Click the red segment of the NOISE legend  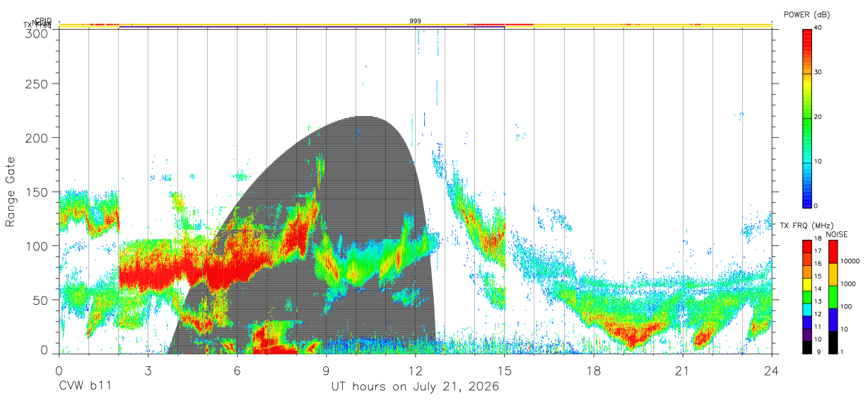832,252
